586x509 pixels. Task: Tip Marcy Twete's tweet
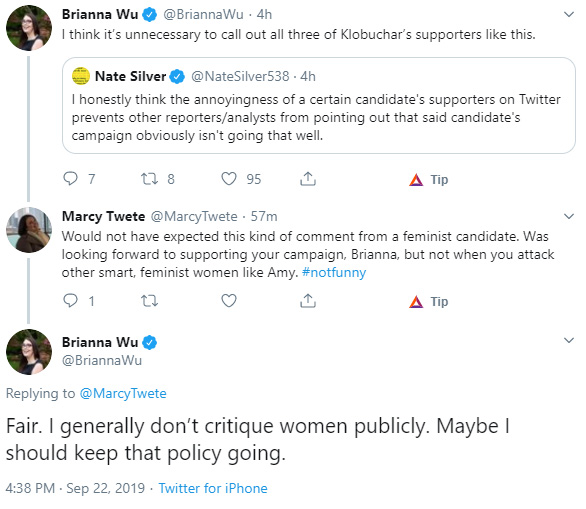(428, 302)
